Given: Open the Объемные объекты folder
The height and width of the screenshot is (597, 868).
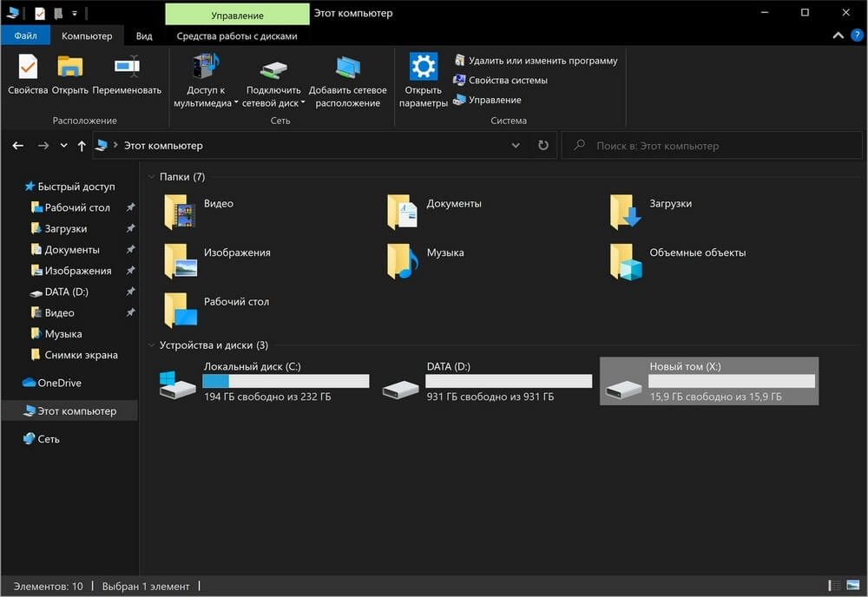Looking at the screenshot, I should point(626,260).
